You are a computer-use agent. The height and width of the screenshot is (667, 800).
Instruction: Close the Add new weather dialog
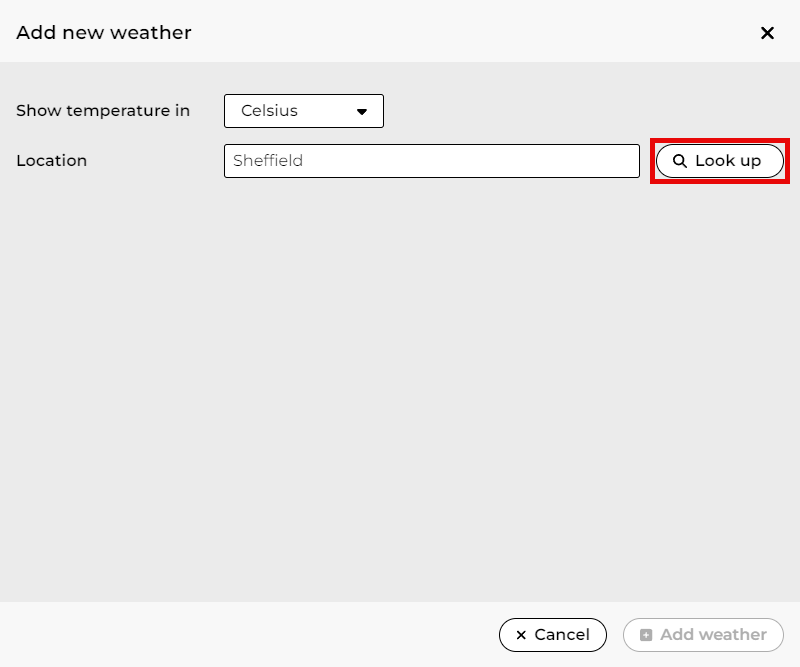[x=767, y=33]
